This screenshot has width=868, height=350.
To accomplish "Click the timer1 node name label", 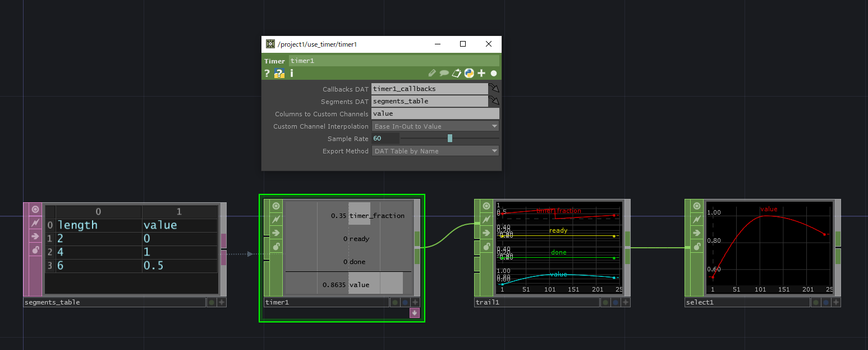I will click(327, 302).
